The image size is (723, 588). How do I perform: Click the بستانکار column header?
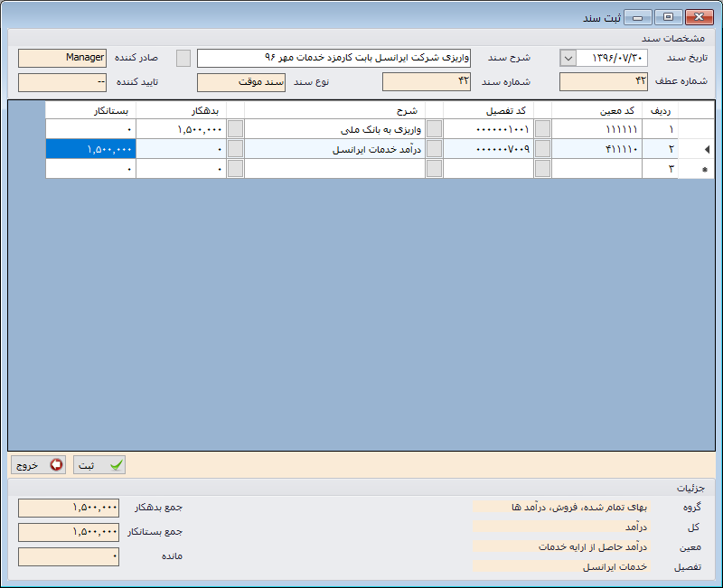pos(91,110)
